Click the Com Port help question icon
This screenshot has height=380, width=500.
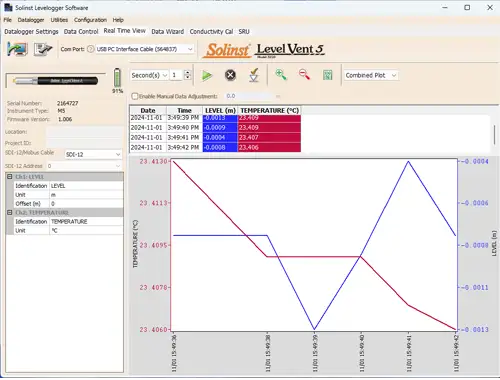[x=90, y=49]
